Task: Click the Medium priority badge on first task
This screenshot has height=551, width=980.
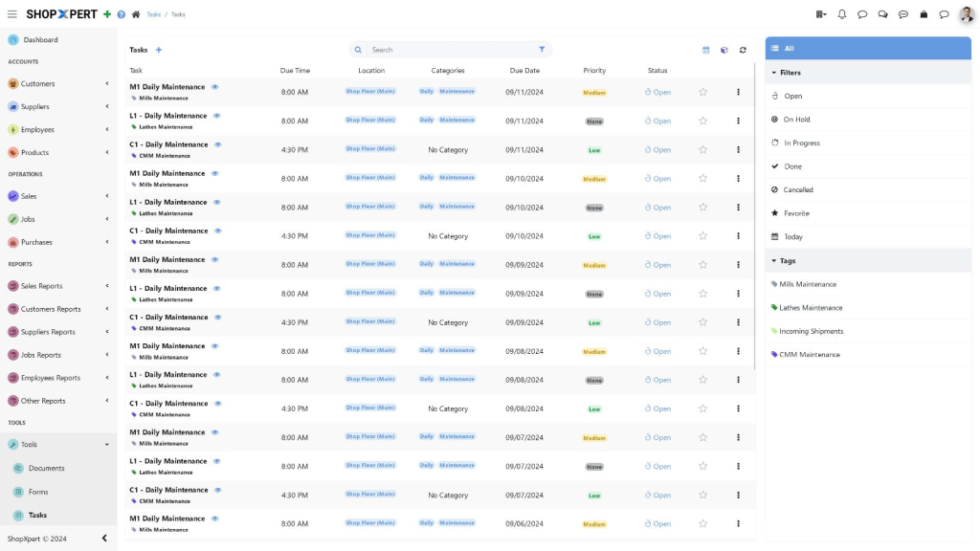Action: pyautogui.click(x=593, y=93)
